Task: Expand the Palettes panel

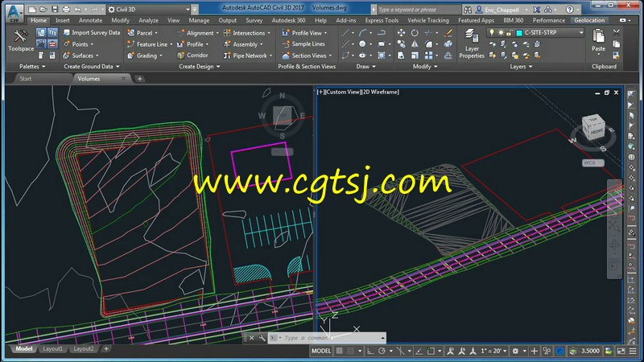Action: coord(32,67)
